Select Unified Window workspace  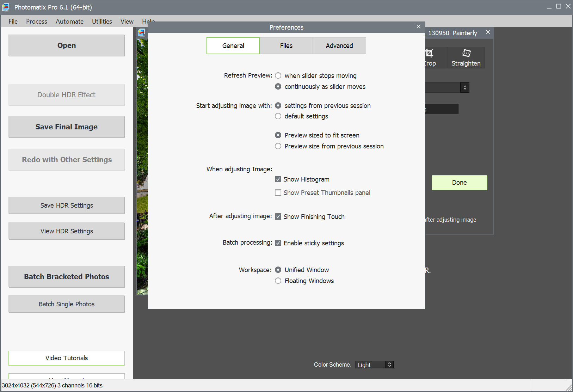[x=278, y=270]
